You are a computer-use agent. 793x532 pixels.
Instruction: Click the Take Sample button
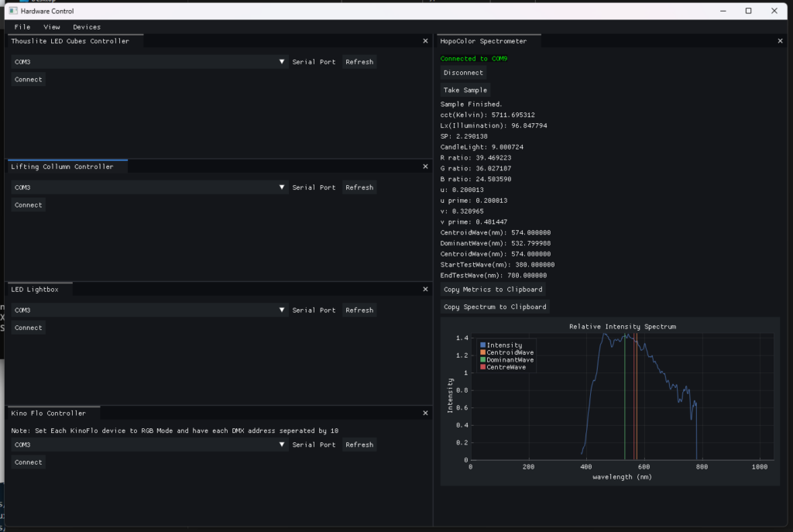(x=465, y=91)
